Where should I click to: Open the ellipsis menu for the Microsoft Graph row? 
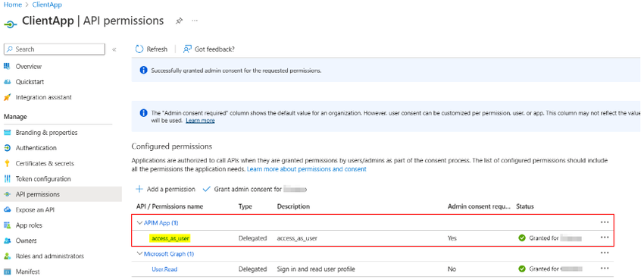click(604, 253)
